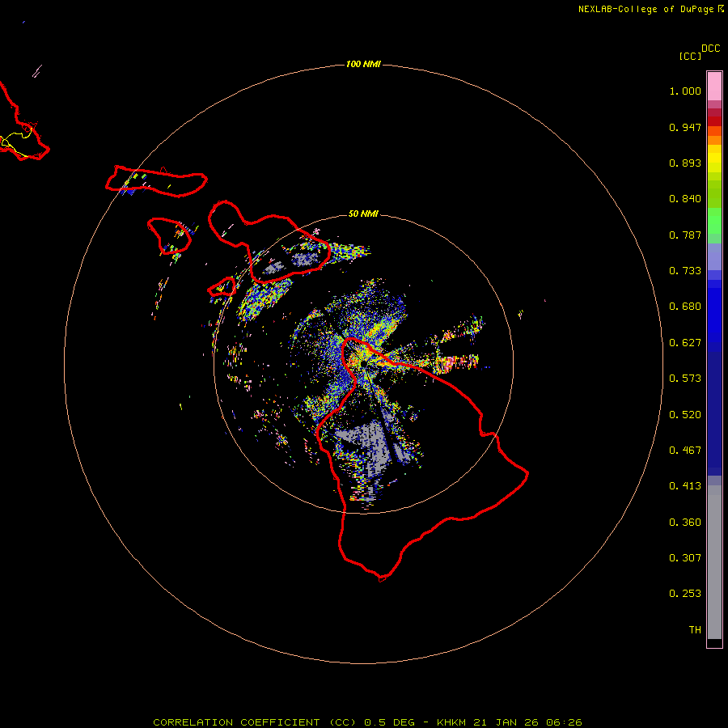Image resolution: width=728 pixels, height=728 pixels.
Task: Click the 0.787 scale value
Action: [x=685, y=235]
